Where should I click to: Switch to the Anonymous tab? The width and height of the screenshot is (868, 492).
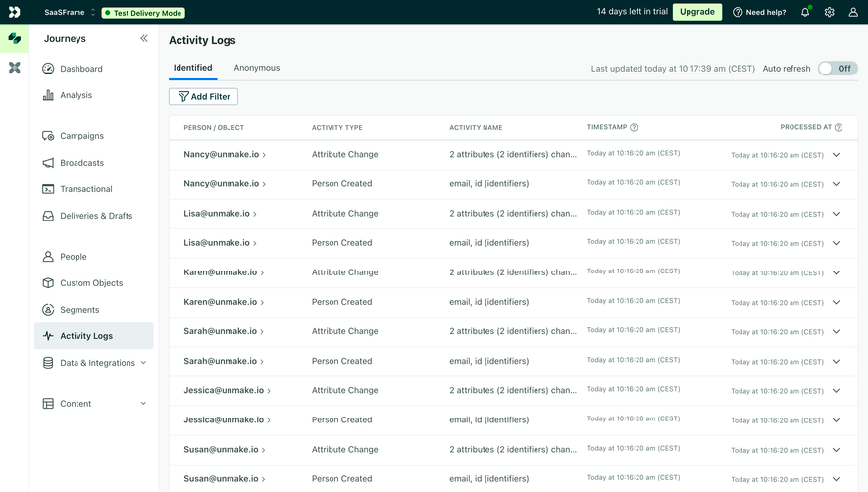pyautogui.click(x=257, y=68)
